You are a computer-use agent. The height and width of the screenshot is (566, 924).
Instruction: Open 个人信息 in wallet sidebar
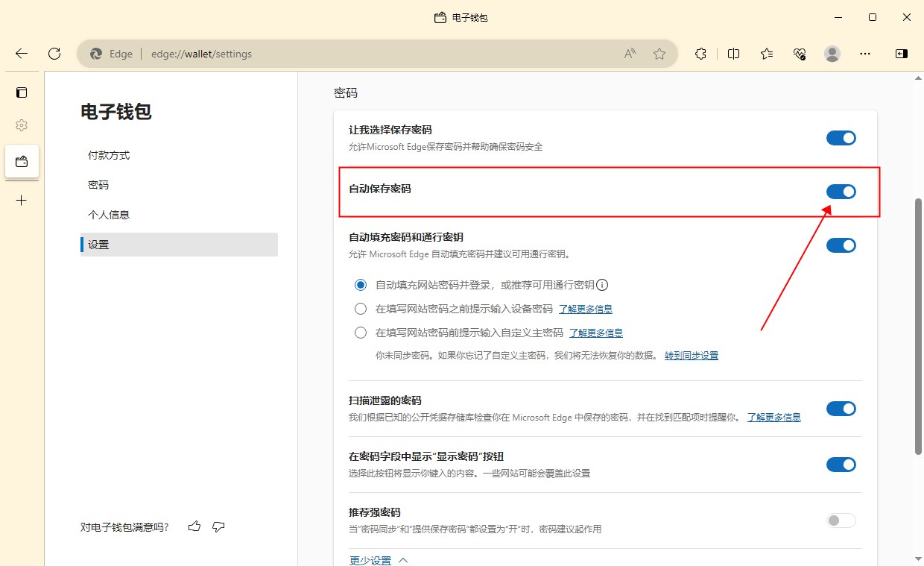179,215
